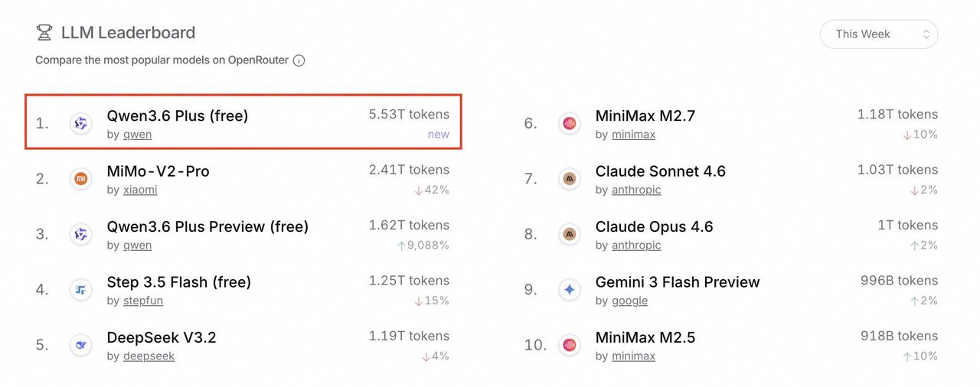Open the Qwen3.6 Plus Preview (free) model

click(x=207, y=227)
